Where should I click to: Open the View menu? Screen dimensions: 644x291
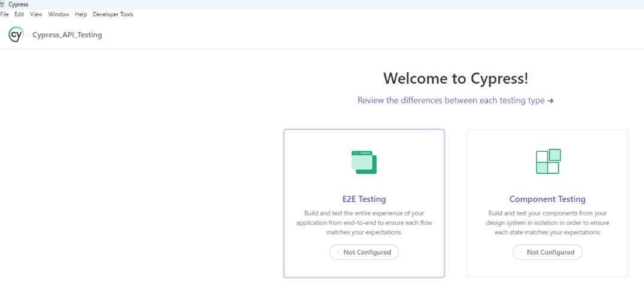(x=36, y=14)
